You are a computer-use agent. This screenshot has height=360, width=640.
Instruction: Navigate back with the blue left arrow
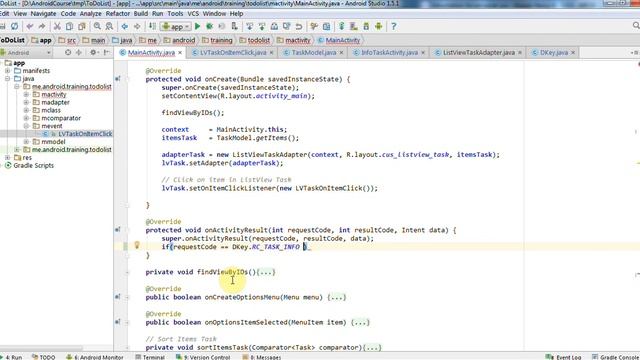124,27
